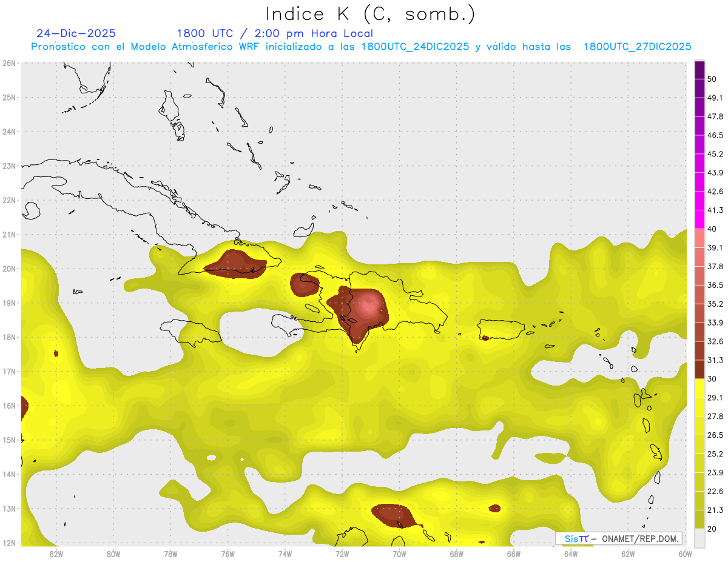Click the '50' colorbar value
This screenshot has width=728, height=562.
point(712,79)
